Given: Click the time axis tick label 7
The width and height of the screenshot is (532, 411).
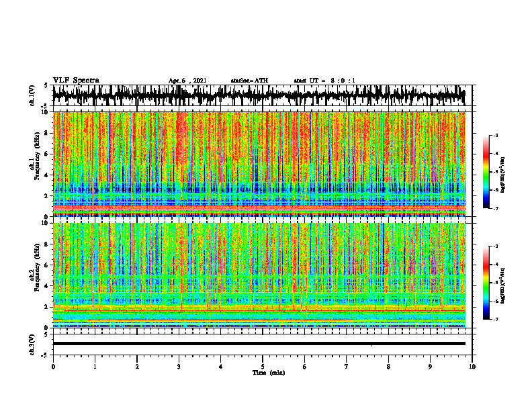Looking at the screenshot, I should (x=347, y=367).
